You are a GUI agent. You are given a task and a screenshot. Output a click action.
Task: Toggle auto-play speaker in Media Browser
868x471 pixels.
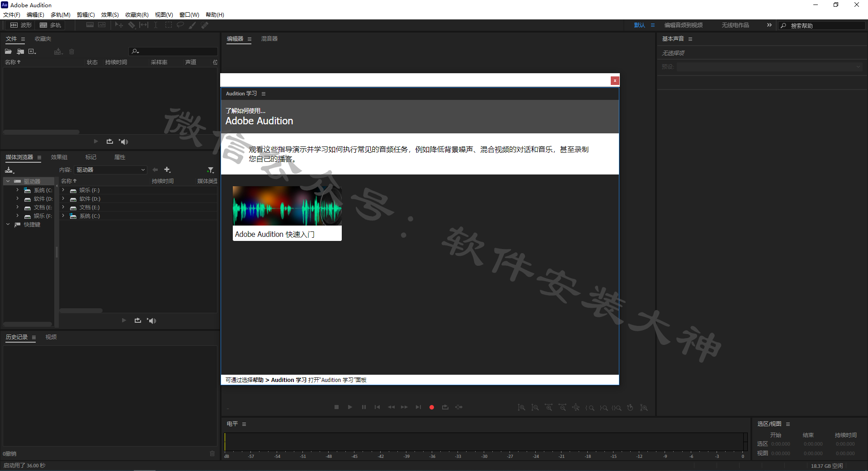click(x=152, y=320)
